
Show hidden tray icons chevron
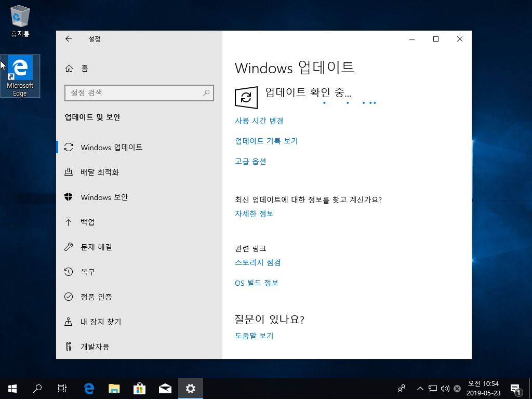tap(420, 389)
